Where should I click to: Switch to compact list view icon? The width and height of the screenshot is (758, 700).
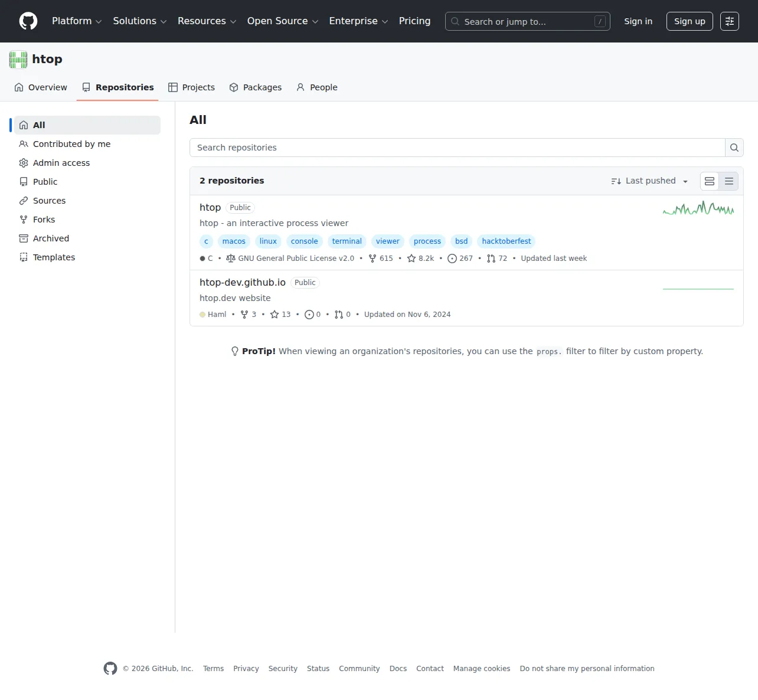coord(729,181)
